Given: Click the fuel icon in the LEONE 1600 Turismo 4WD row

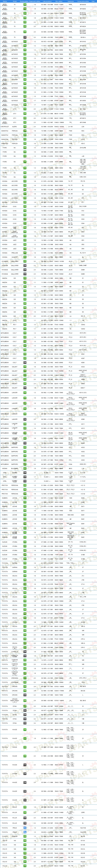Looking at the screenshot, I should pos(25,524).
